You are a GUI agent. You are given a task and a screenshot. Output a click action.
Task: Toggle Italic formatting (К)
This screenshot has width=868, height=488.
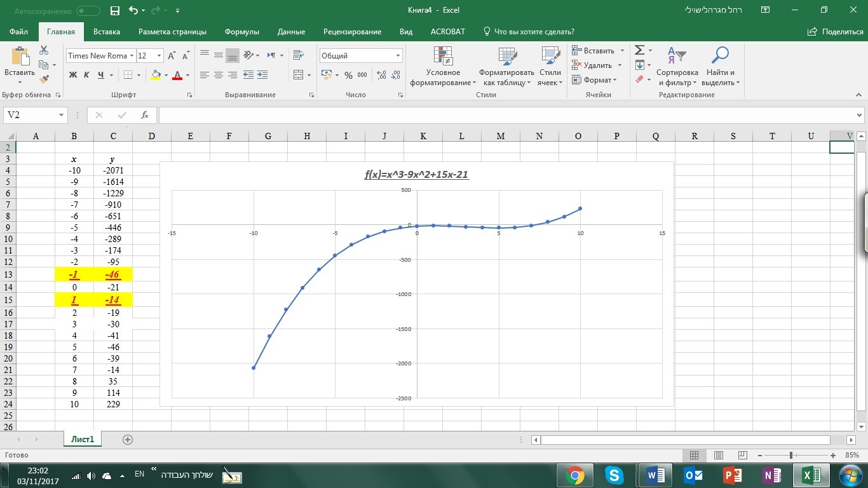87,75
